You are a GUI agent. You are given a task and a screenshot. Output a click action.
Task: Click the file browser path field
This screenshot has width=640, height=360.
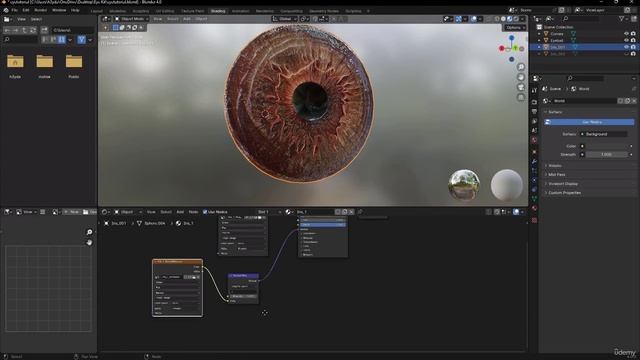tap(72, 30)
